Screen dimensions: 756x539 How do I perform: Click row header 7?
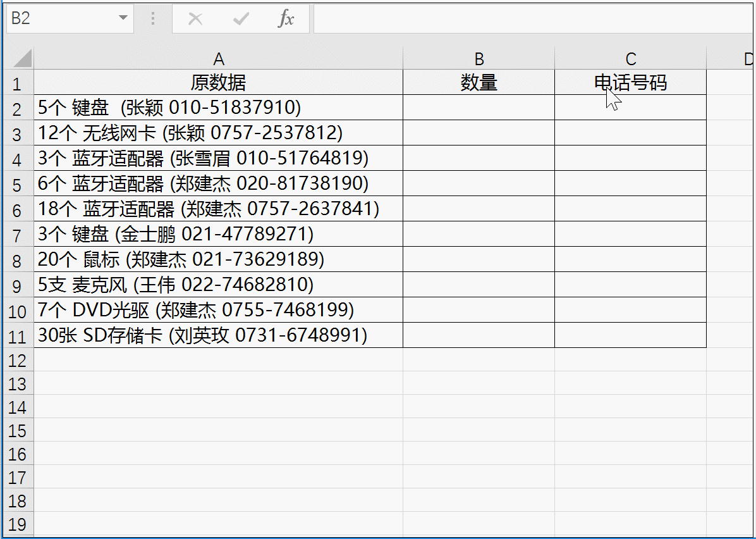(17, 234)
